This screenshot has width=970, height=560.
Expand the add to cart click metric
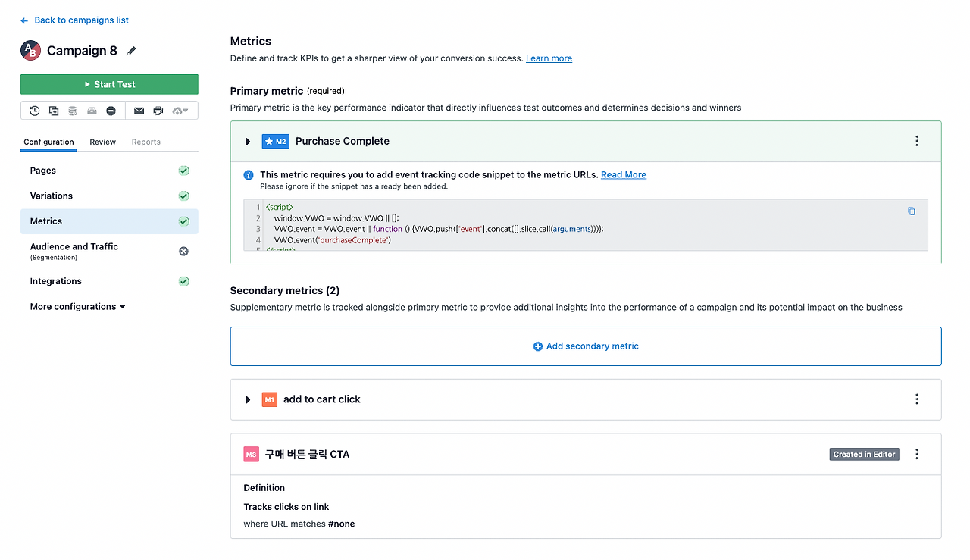(x=248, y=399)
